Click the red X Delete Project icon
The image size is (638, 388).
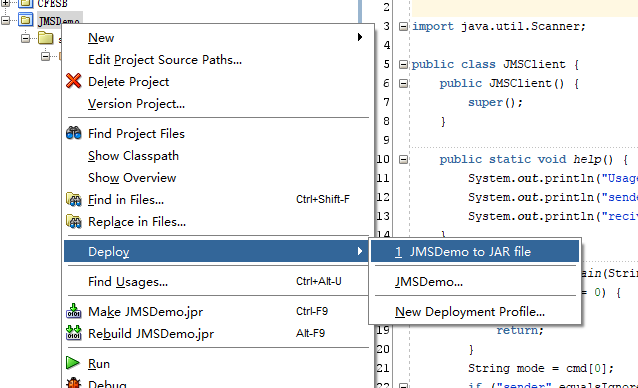click(74, 81)
